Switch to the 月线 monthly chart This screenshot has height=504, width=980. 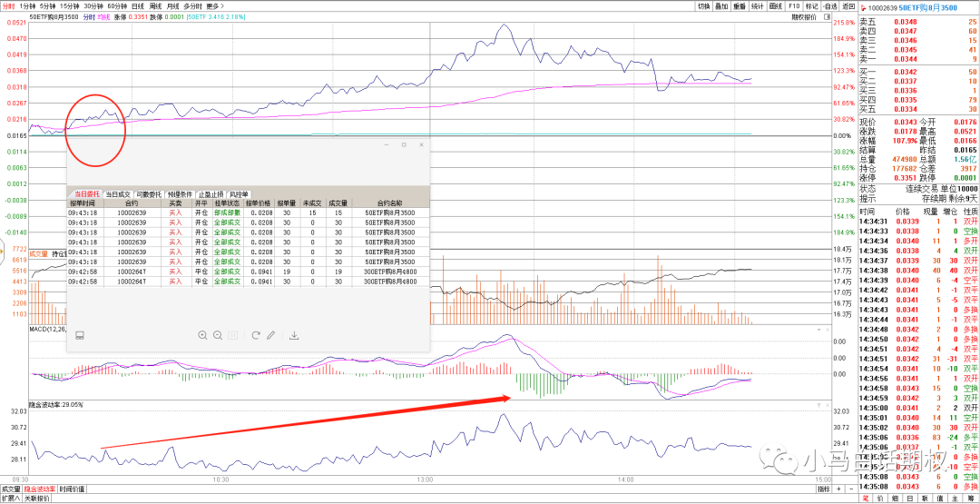[x=173, y=5]
